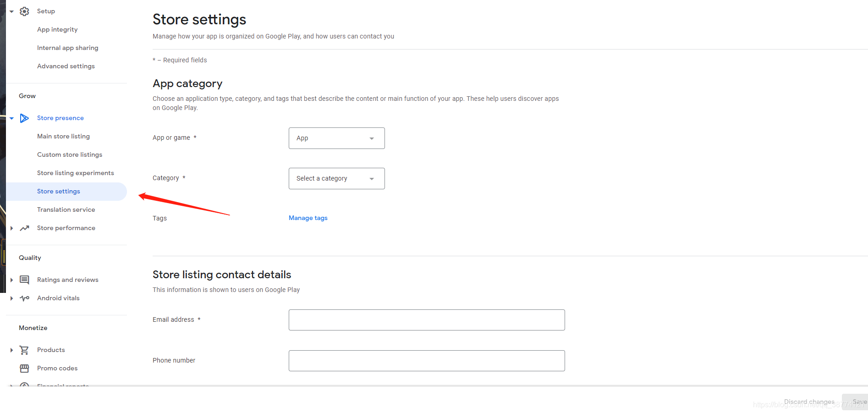Viewport: 868px width, 413px height.
Task: Click the Email address input field
Action: point(426,320)
